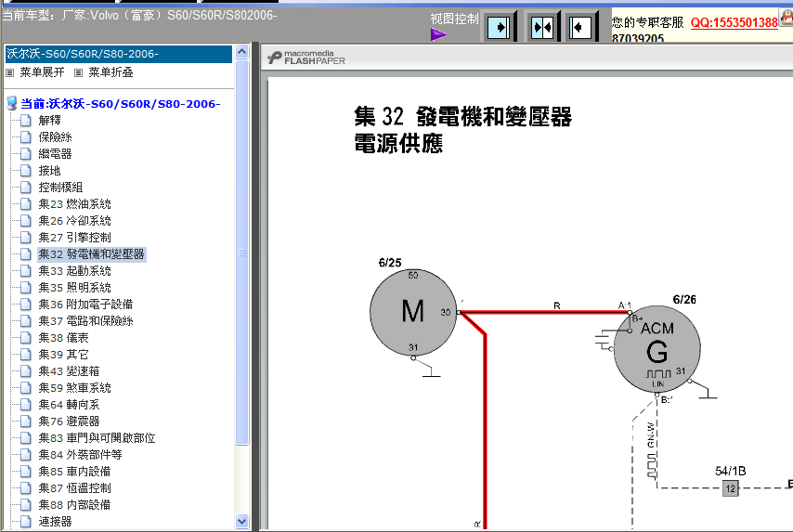Open 集64 轉向系 in the tree
This screenshot has height=532, width=793.
(x=70, y=404)
